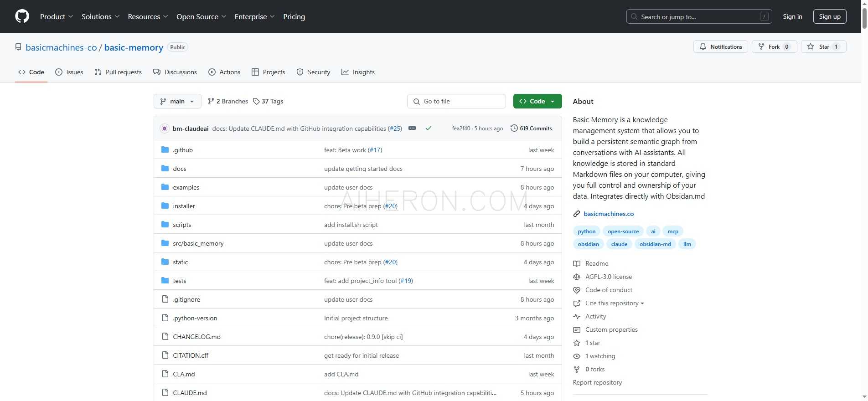
Task: Click the obsidian-md topic tag
Action: [x=655, y=244]
